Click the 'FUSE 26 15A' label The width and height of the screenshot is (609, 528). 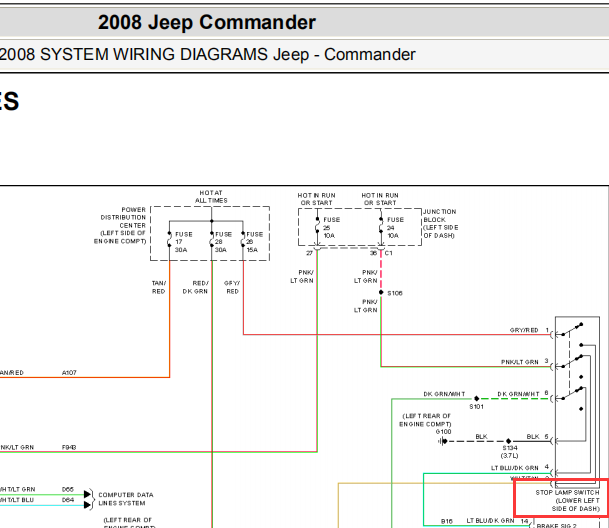click(x=254, y=242)
